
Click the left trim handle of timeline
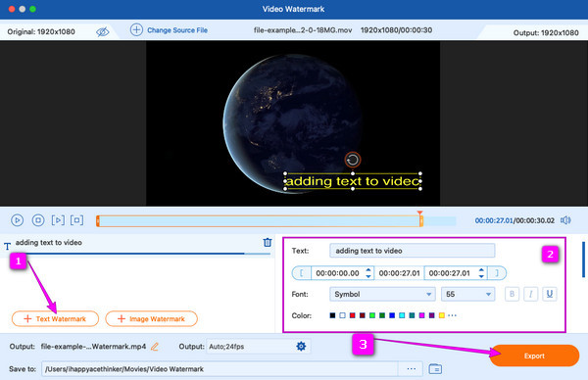(x=98, y=221)
